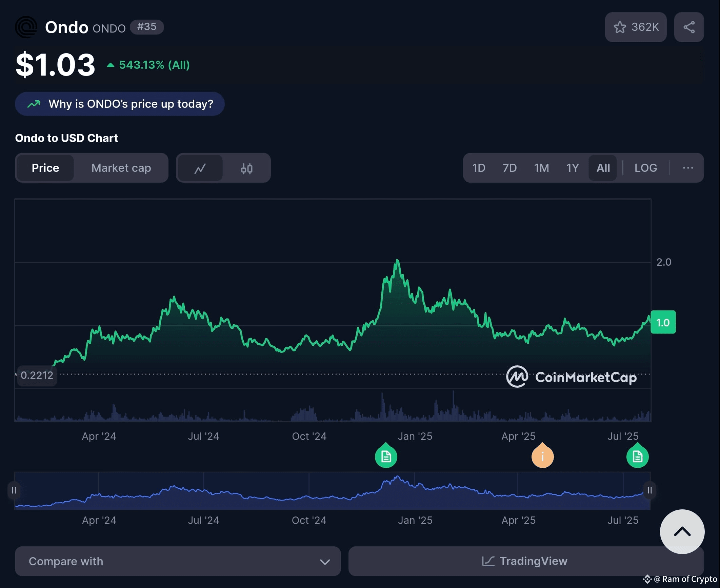Toggle LOG scale on chart
Viewport: 720px width, 588px height.
[646, 168]
